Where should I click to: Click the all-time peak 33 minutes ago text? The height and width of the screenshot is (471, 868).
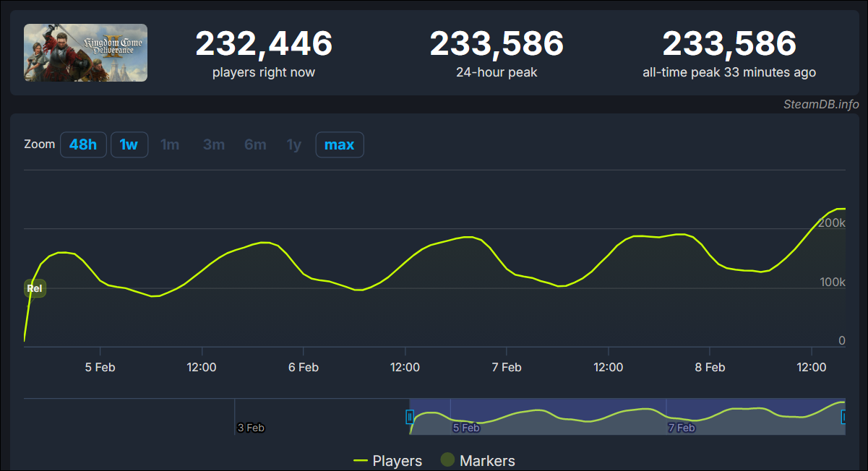[x=729, y=72]
